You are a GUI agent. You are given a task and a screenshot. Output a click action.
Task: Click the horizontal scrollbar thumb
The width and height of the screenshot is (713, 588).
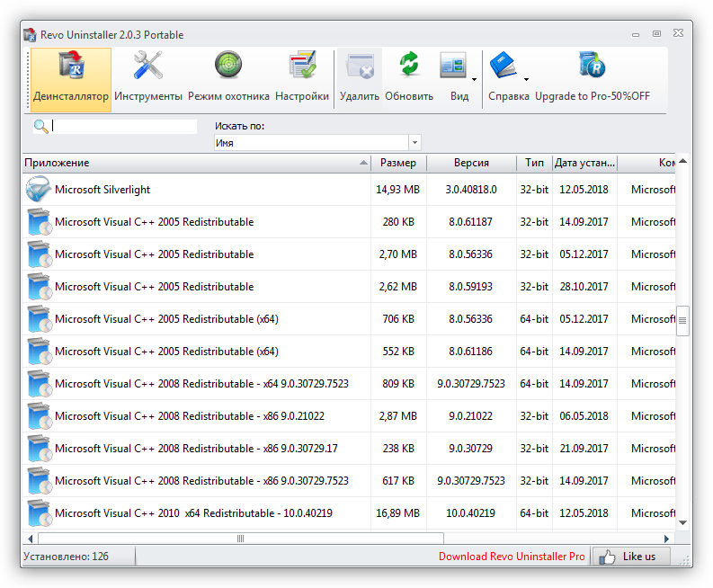click(x=241, y=539)
